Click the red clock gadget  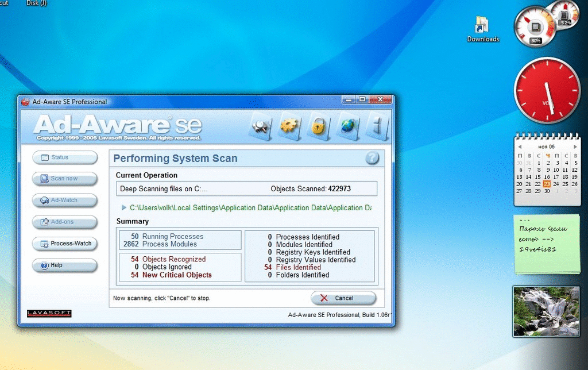point(547,90)
